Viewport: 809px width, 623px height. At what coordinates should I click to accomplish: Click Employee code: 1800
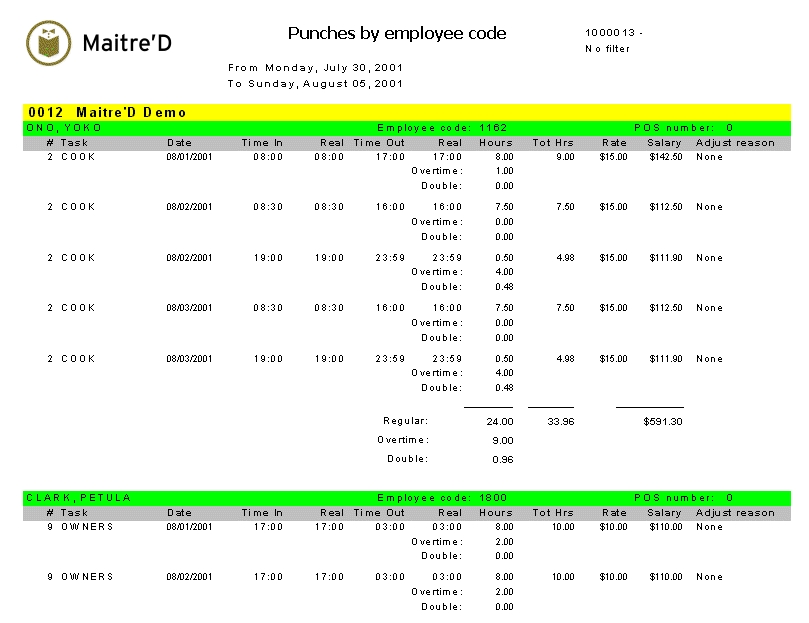442,498
